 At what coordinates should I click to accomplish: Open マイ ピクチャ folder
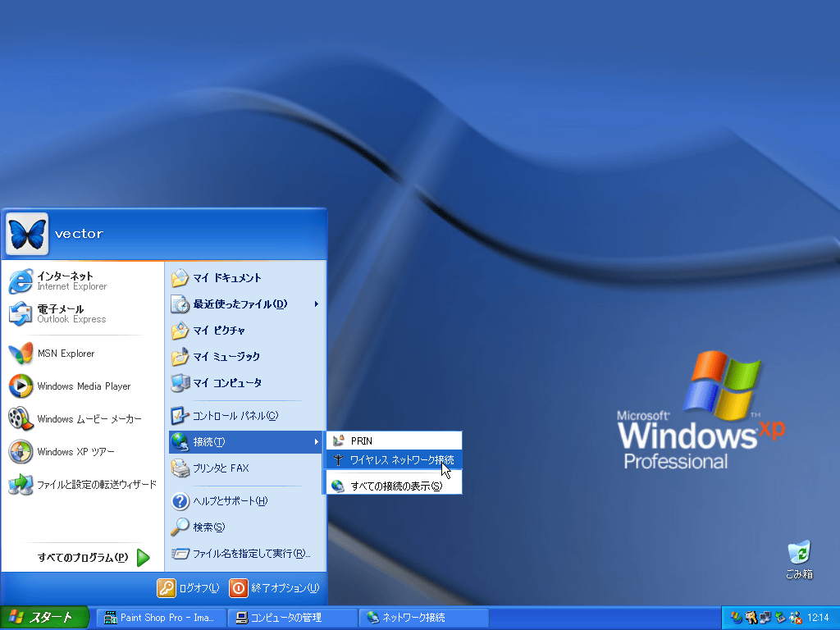pos(245,331)
